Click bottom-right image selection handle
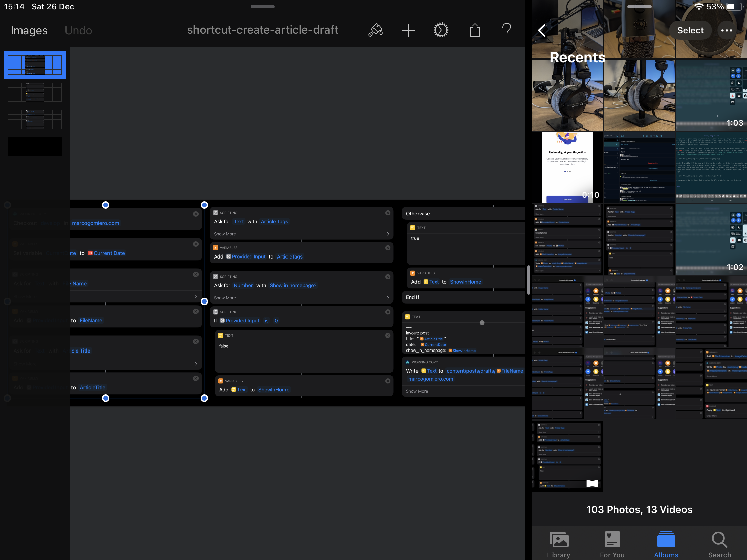Viewport: 747px width, 560px height. point(204,398)
